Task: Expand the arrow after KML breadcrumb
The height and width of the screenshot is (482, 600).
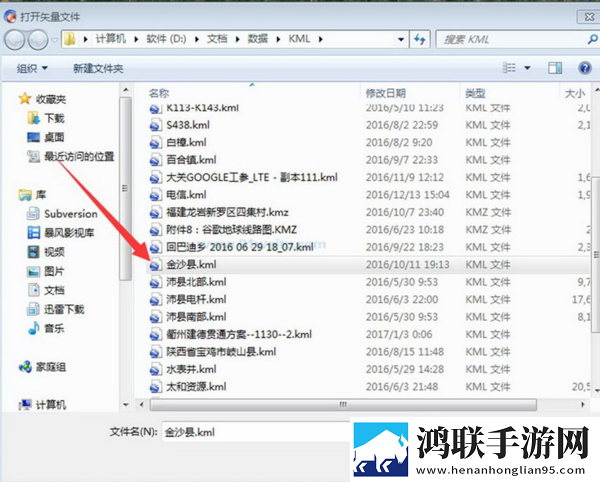Action: [x=321, y=39]
